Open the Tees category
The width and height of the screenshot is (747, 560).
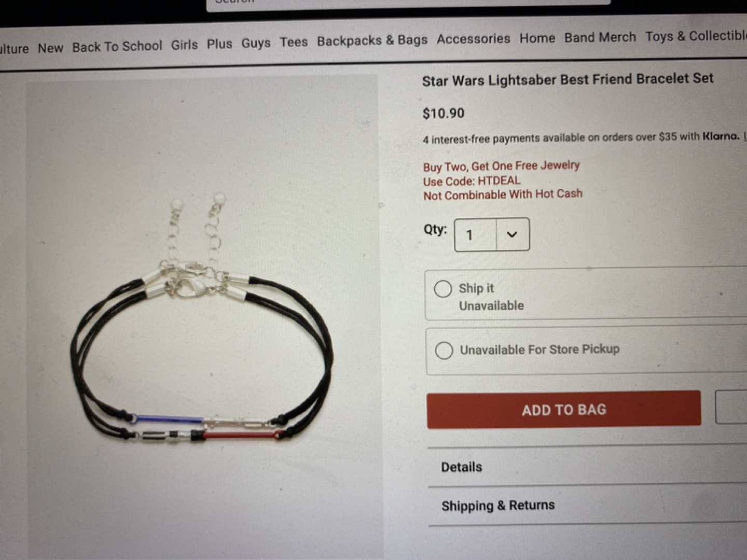[294, 42]
